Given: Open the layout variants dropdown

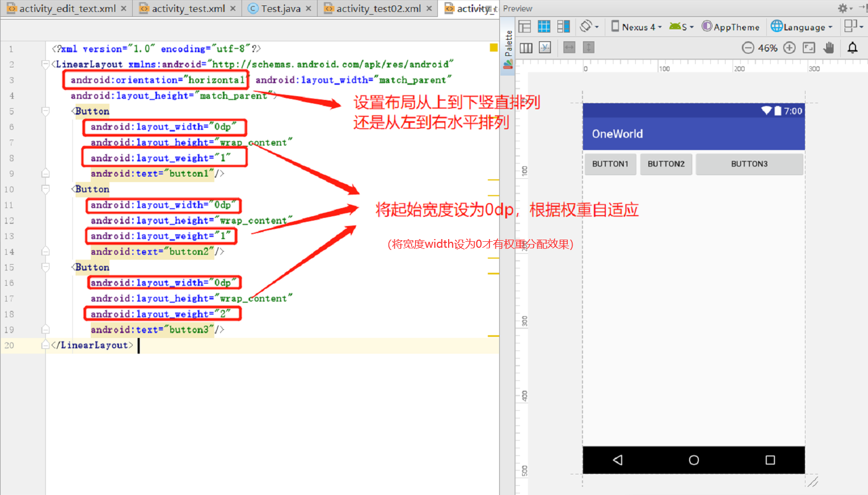Looking at the screenshot, I should click(853, 26).
